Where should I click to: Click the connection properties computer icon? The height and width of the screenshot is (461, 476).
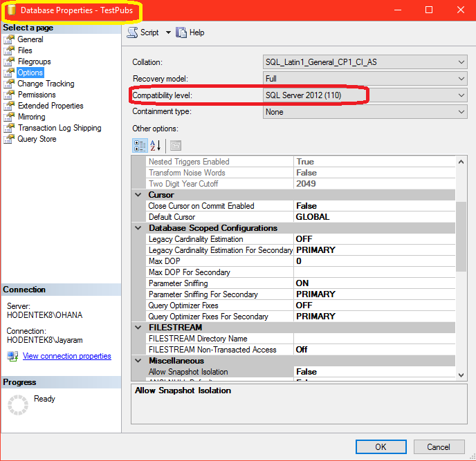coord(12,356)
